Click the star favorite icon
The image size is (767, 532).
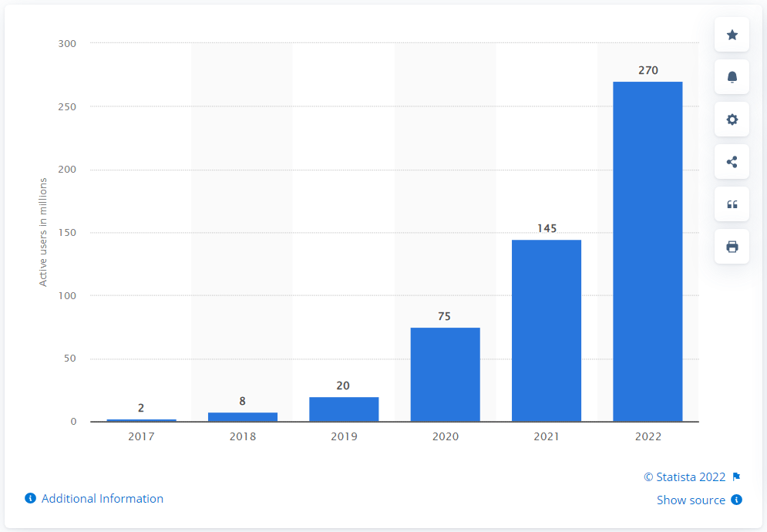coord(732,35)
